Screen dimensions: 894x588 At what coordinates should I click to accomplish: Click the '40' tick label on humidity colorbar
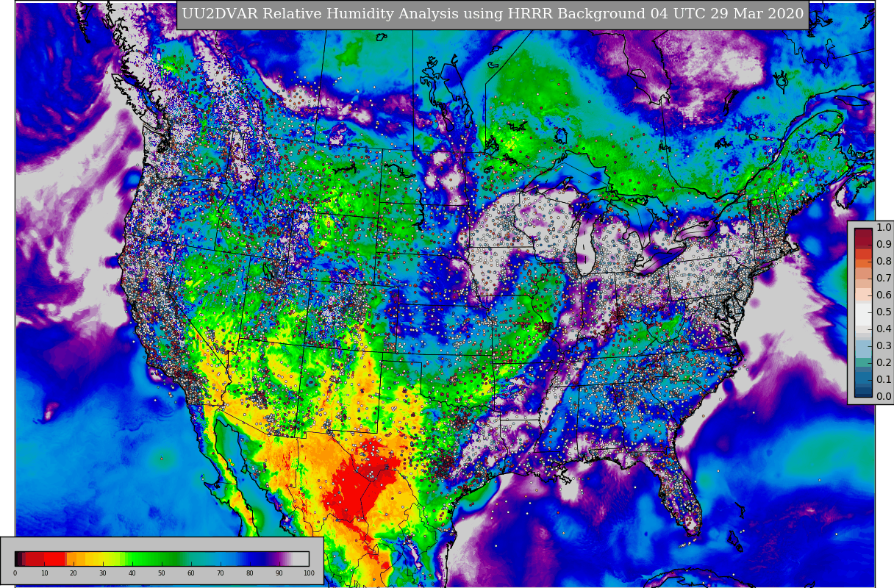click(x=132, y=573)
